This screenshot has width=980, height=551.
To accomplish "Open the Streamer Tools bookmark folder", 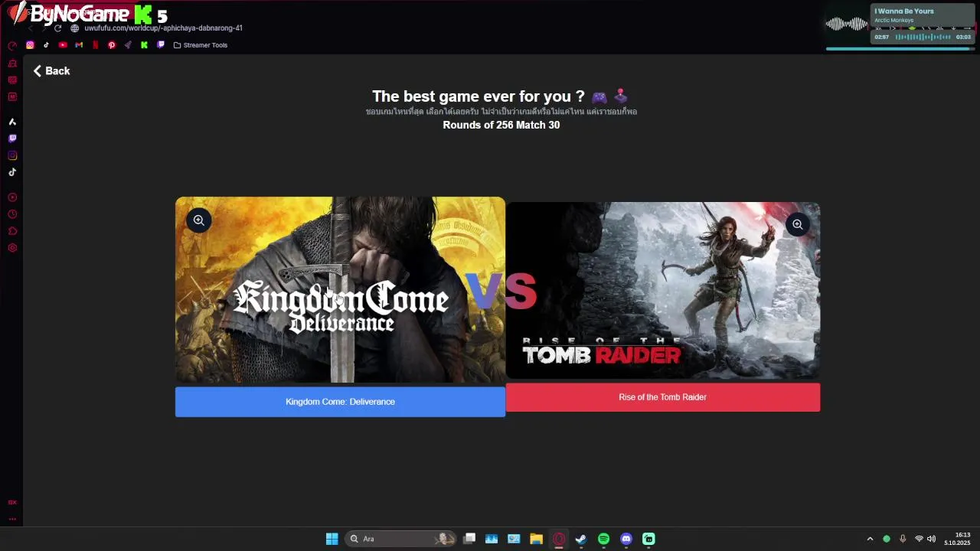I will point(201,45).
